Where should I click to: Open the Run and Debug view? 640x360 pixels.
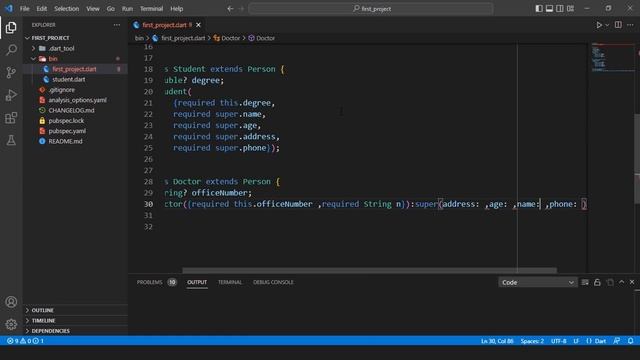point(11,95)
